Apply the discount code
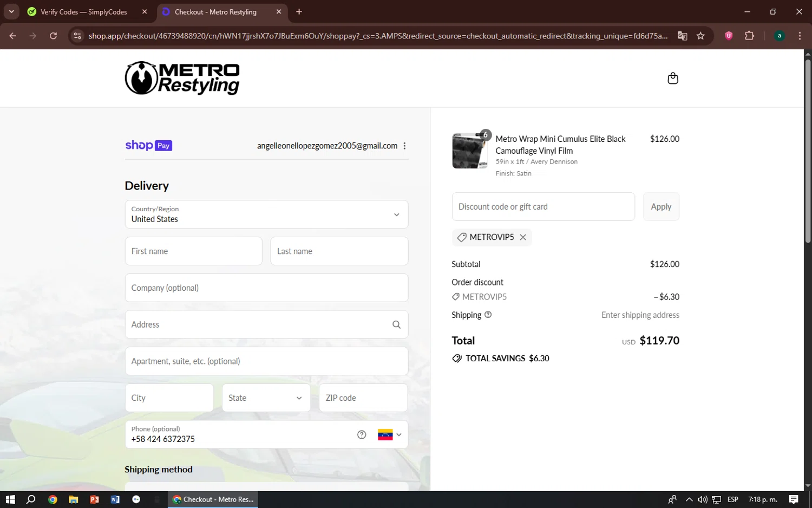812x508 pixels. tap(661, 206)
